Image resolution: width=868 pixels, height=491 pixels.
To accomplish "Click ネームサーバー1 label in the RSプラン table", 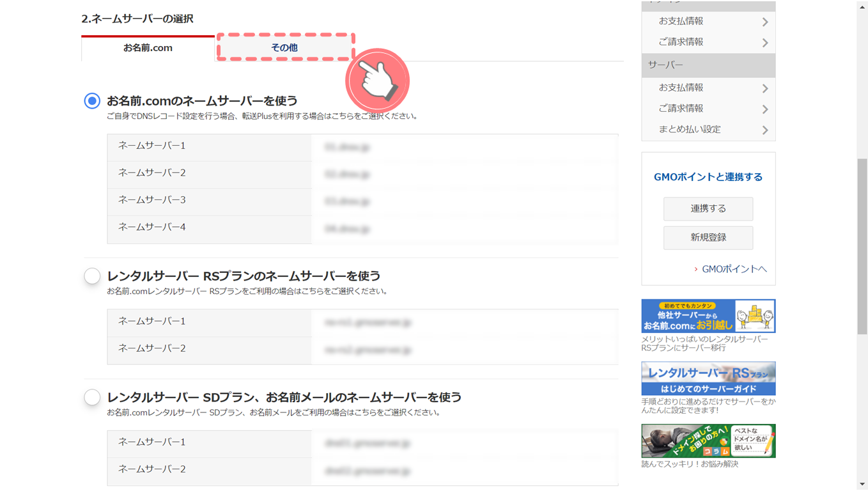I will [x=151, y=321].
